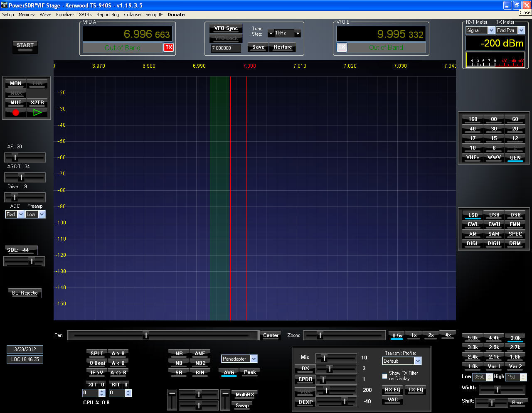Enable ANF auto notch filter

click(200, 354)
